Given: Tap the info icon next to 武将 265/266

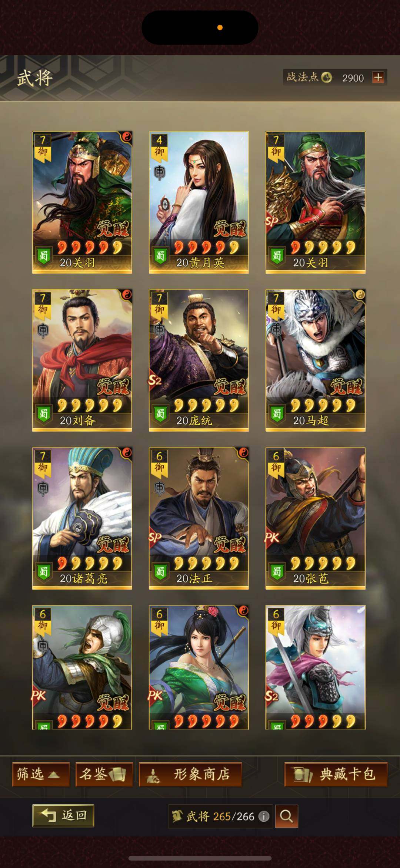Looking at the screenshot, I should tap(264, 816).
